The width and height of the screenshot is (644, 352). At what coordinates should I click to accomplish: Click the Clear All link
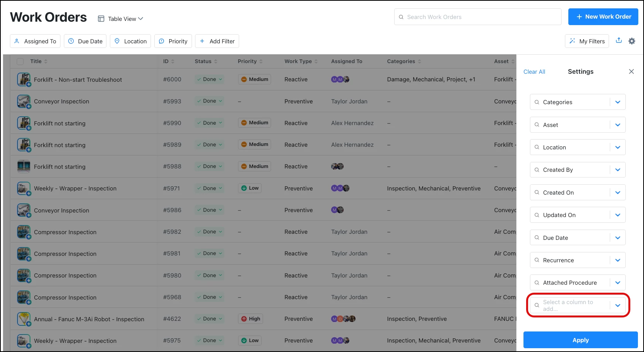534,71
